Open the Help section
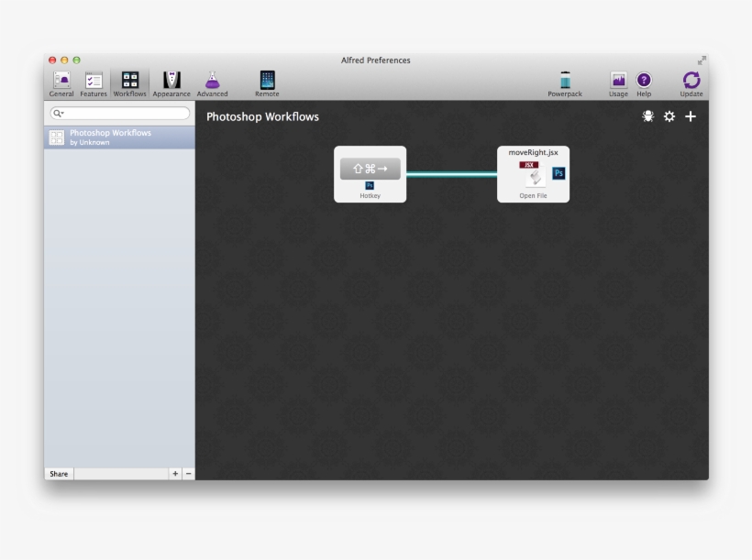Viewport: 752px width, 560px height. (644, 82)
